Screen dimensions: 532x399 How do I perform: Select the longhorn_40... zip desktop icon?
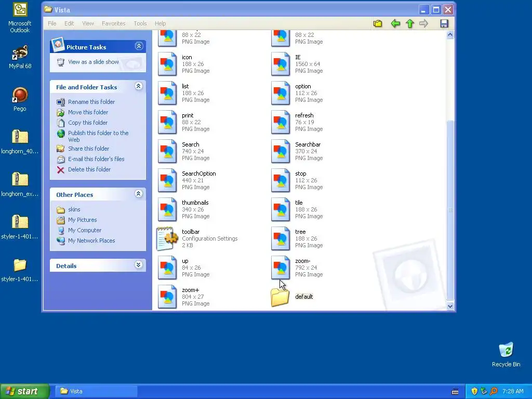tap(20, 142)
